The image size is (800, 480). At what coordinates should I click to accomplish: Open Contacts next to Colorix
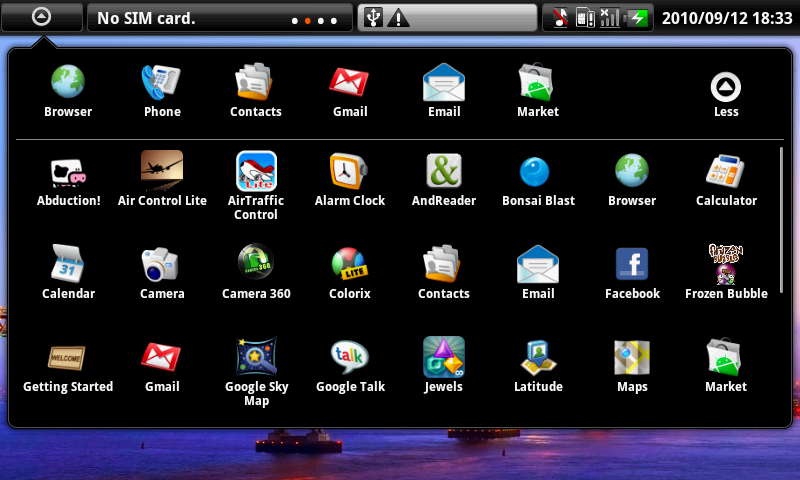click(443, 272)
